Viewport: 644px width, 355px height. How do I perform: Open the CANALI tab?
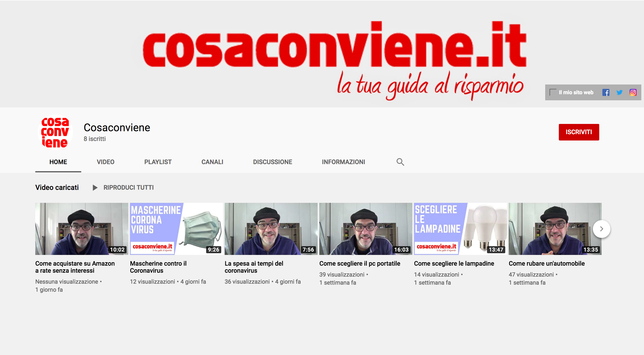pyautogui.click(x=212, y=162)
